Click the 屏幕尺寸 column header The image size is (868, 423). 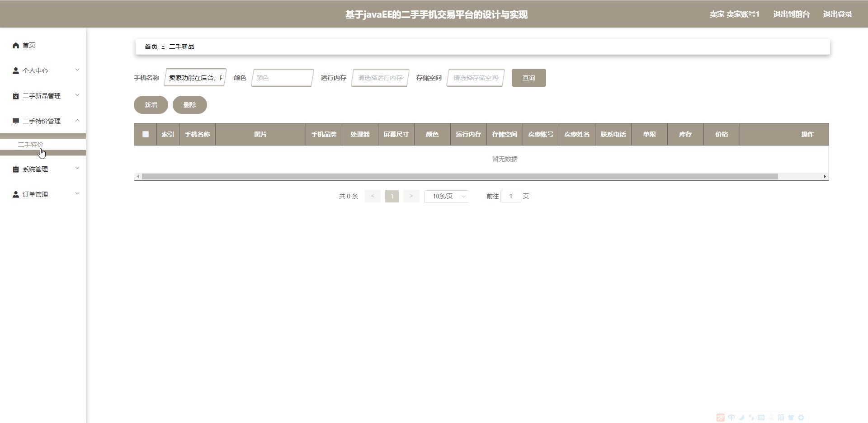[396, 134]
